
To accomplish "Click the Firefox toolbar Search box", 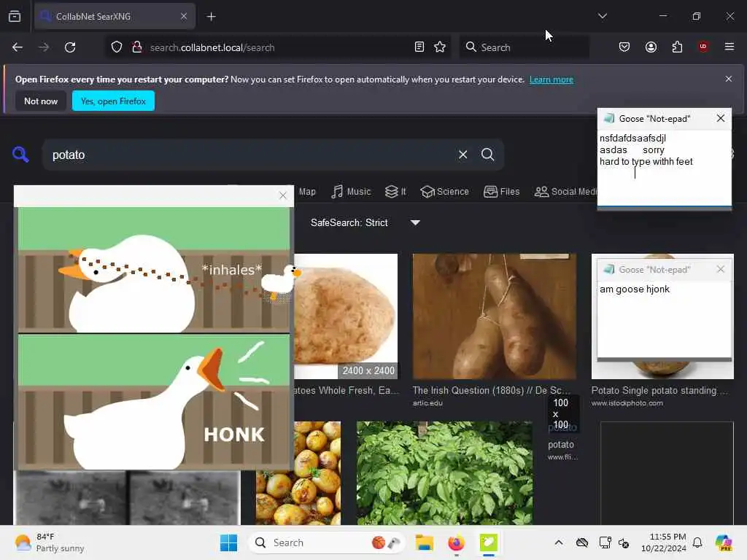I will click(524, 47).
